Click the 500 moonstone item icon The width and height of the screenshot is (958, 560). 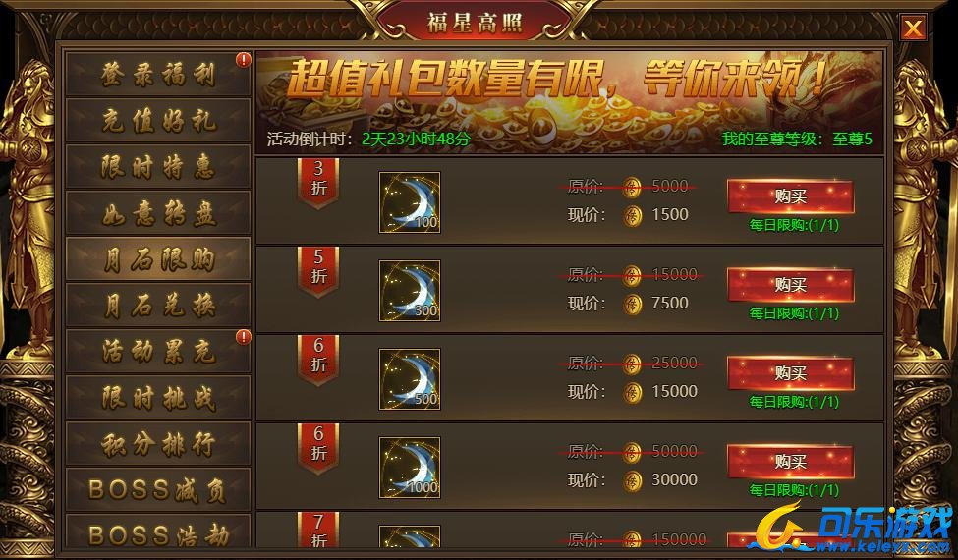tap(410, 379)
